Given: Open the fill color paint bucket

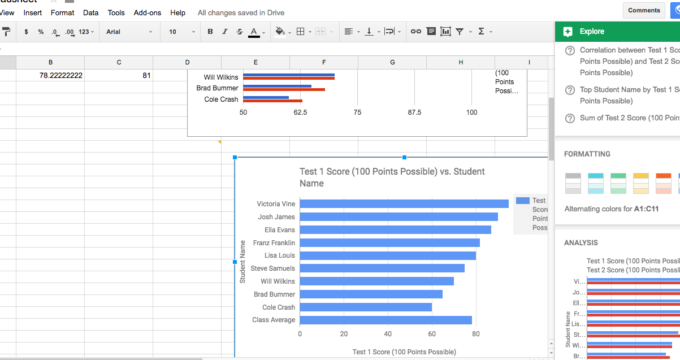Looking at the screenshot, I should tap(280, 32).
